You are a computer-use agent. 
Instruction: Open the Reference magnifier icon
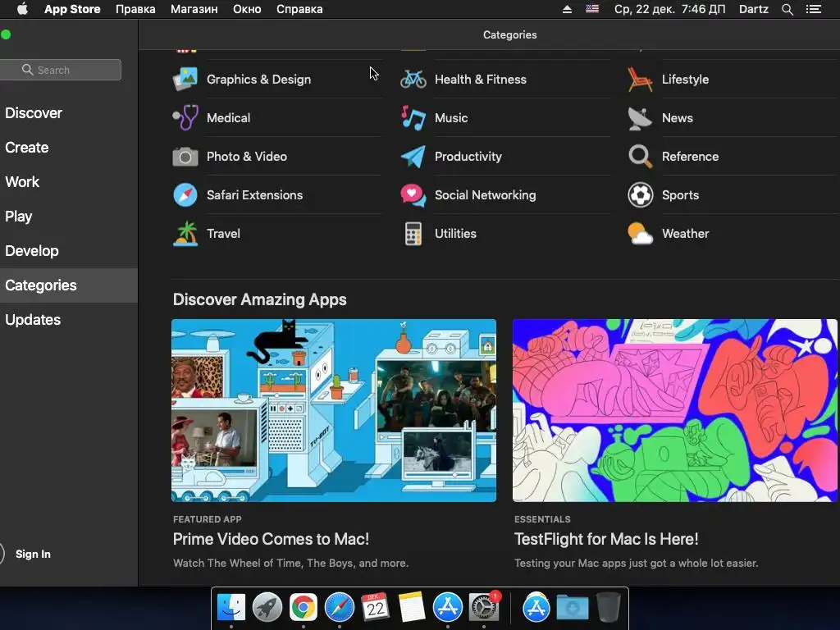pyautogui.click(x=640, y=157)
